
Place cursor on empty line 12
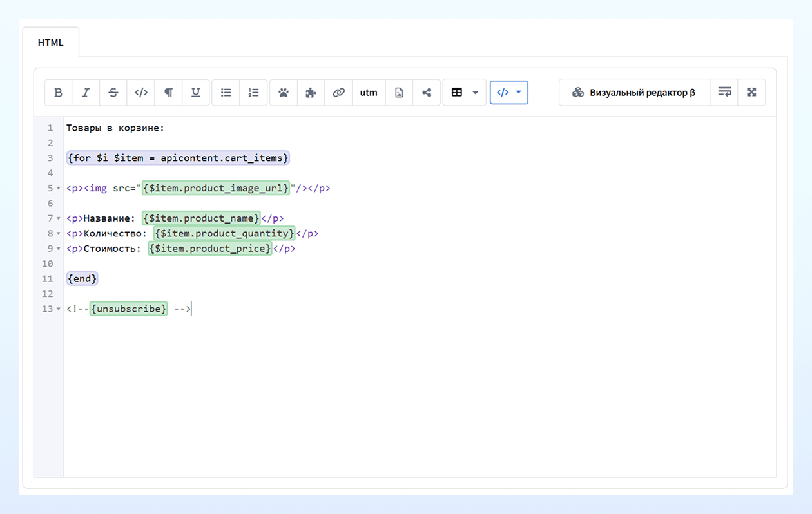click(419, 294)
